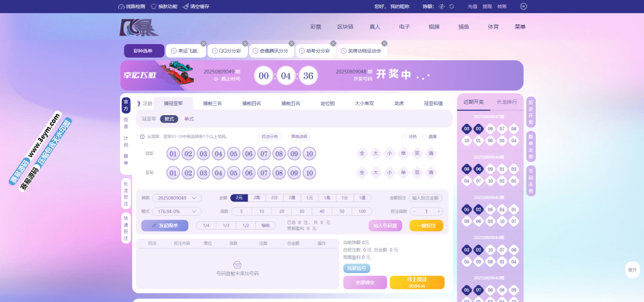Open the 长龙排行 tab

(507, 101)
